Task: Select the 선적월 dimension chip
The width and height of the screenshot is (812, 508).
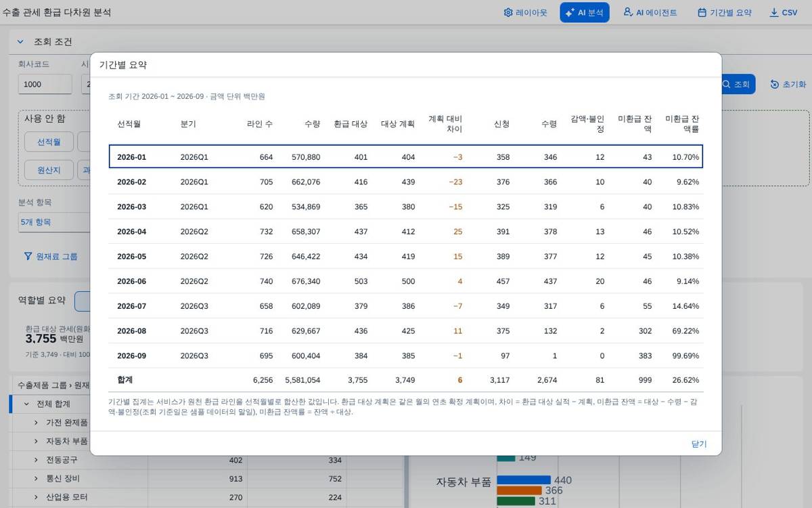Action: pos(49,142)
